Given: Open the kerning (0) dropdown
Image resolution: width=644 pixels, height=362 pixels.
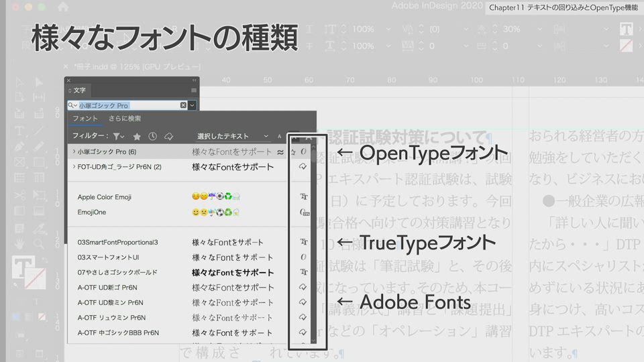Looking at the screenshot, I should click(x=466, y=29).
